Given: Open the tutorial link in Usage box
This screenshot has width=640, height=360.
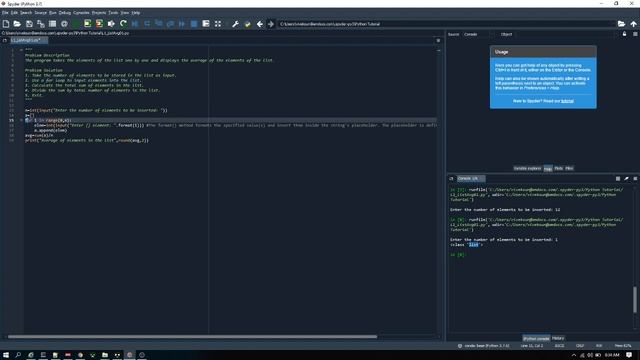Looking at the screenshot, I should (567, 101).
